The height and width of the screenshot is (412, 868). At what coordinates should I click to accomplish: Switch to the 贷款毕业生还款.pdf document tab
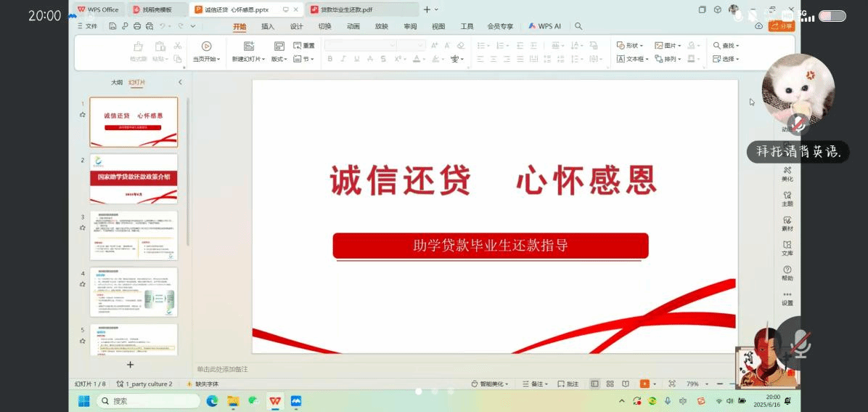pos(346,9)
